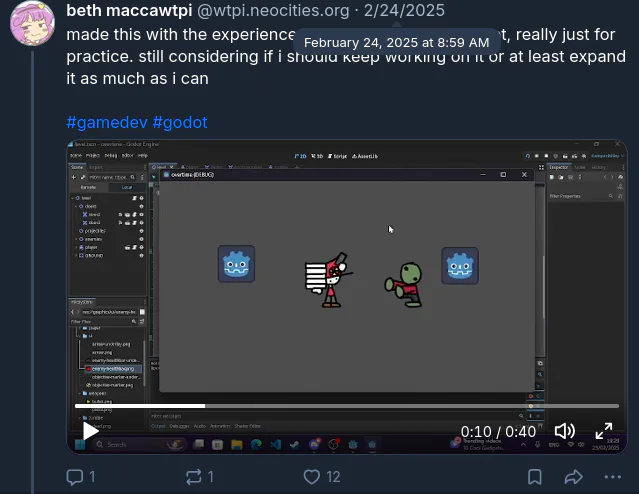Open the post via the 2/24/2025 date
This screenshot has width=639, height=494.
pos(404,11)
